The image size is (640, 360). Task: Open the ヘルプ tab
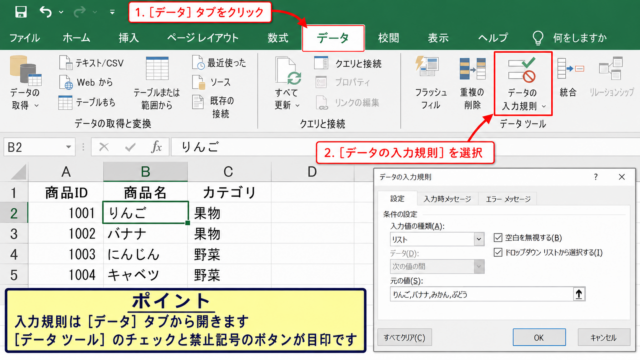493,38
